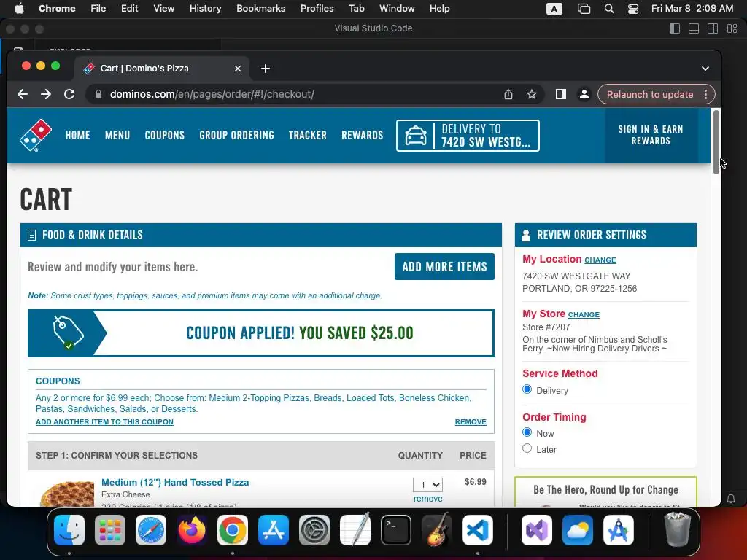Screen dimensions: 747x560
Task: Open the View menu
Action: coord(163,9)
